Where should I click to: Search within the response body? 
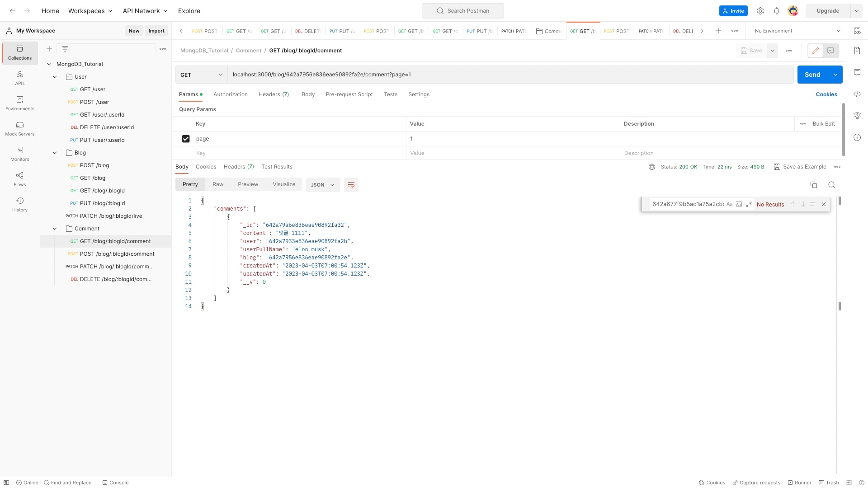click(832, 185)
